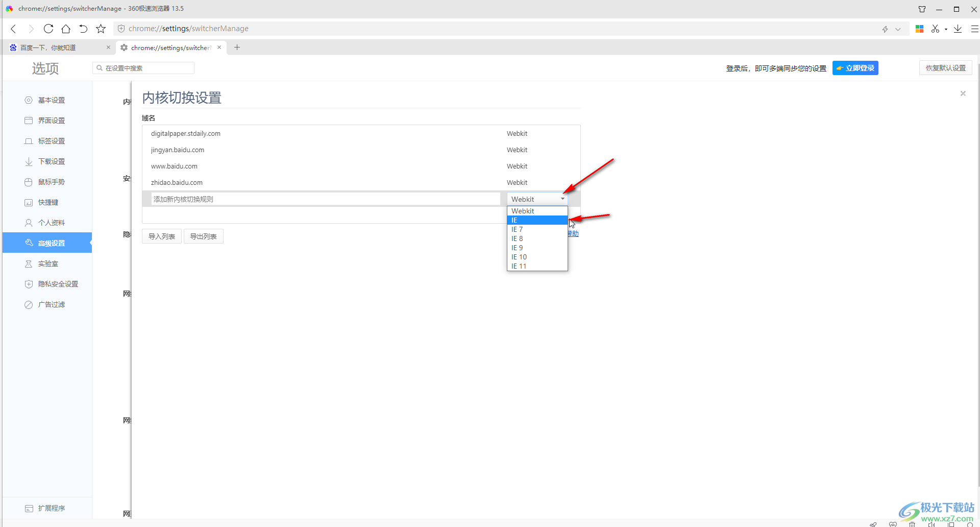This screenshot has width=980, height=527.
Task: Click the 导出列表 button
Action: (204, 236)
